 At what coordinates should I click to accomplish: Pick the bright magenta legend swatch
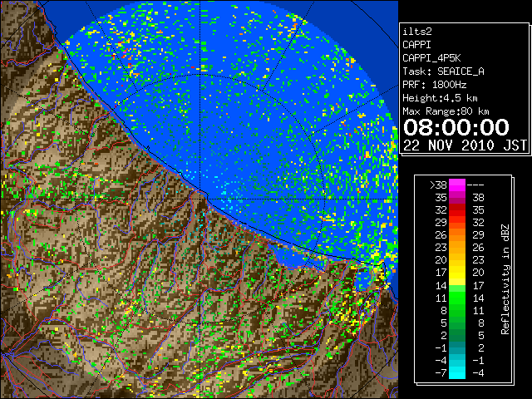tap(457, 185)
